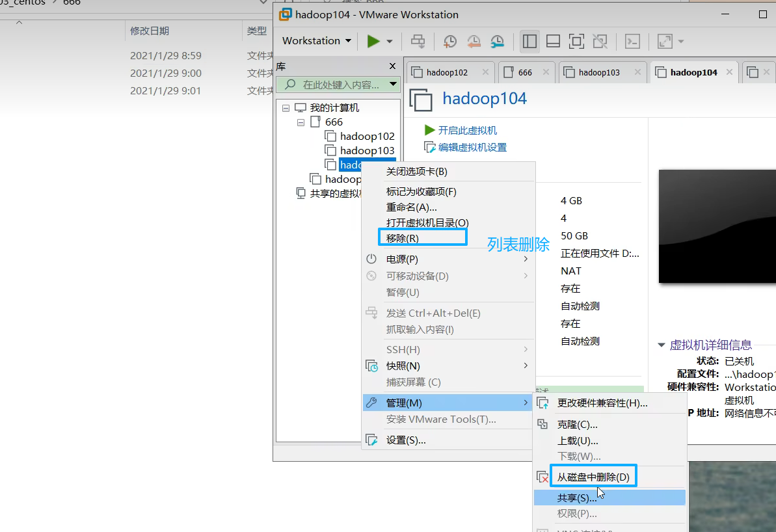776x532 pixels.
Task: Collapse Virtual Machine Details section
Action: coord(661,345)
